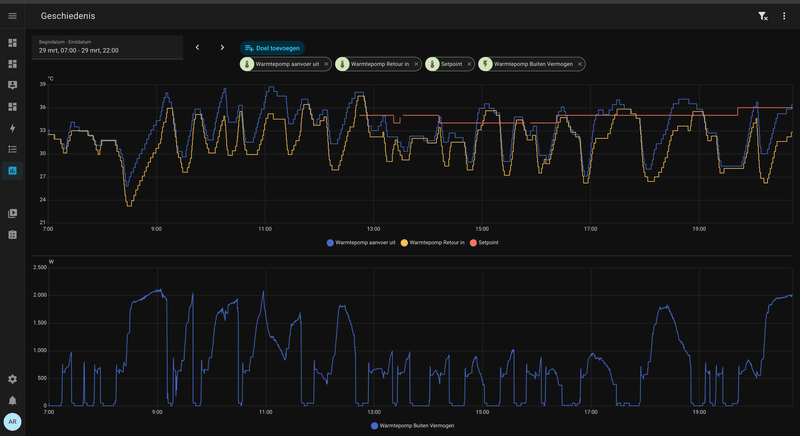Toggle Setpoint legend series visibility
Viewport: 800px width, 436px height.
click(484, 243)
